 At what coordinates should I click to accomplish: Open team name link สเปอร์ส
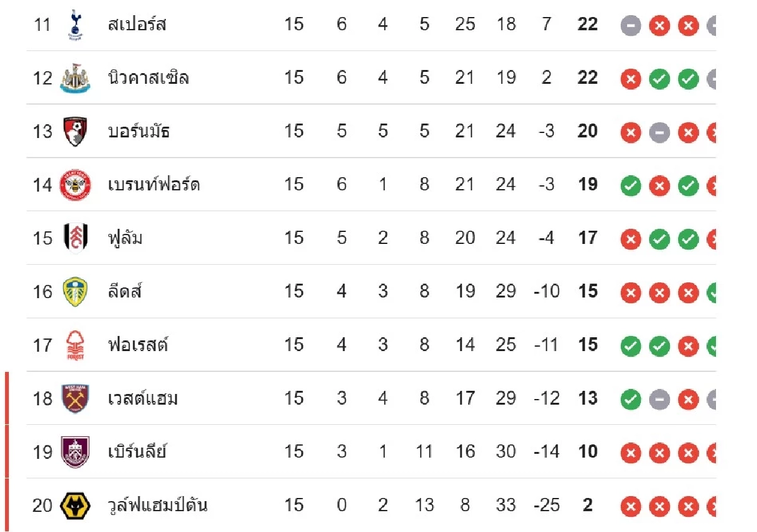pos(137,25)
